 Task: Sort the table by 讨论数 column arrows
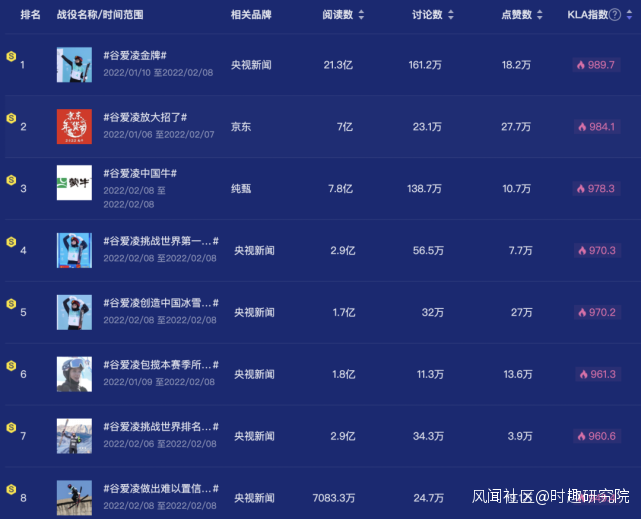tap(450, 15)
